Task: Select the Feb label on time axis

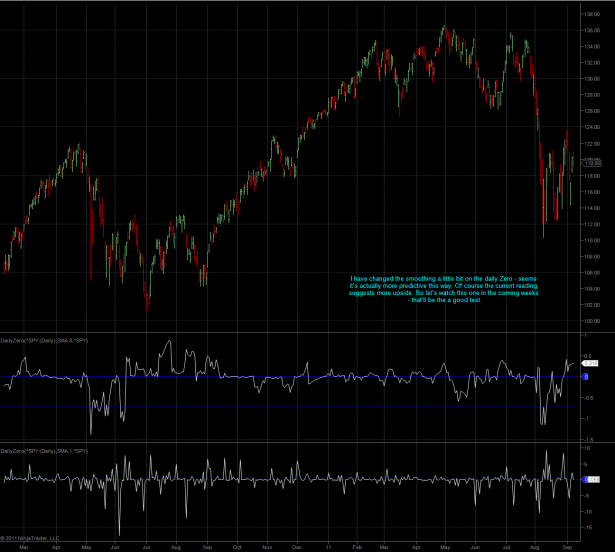Action: click(x=357, y=547)
